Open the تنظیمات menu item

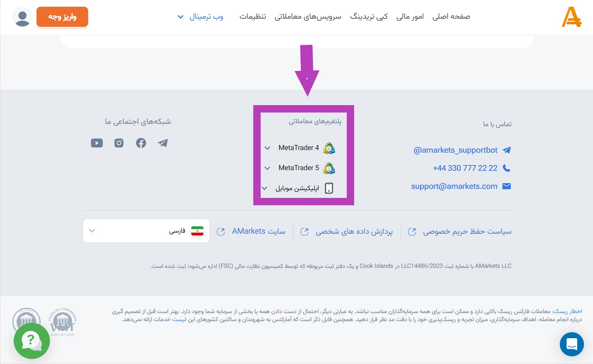tap(253, 16)
